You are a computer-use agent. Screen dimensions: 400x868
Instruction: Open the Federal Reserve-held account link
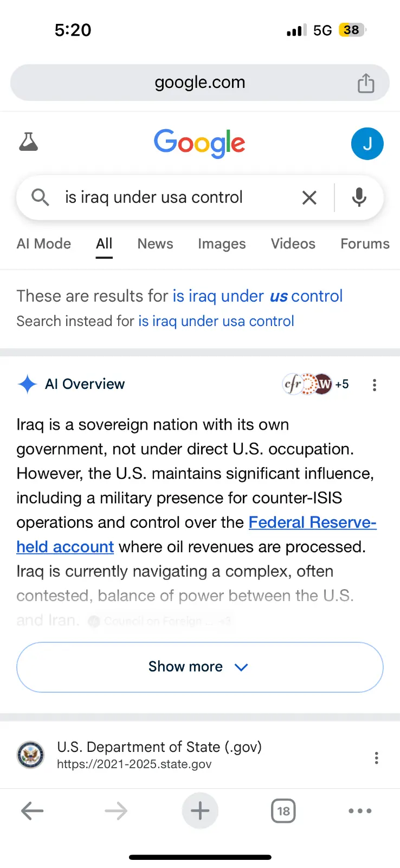(x=312, y=522)
